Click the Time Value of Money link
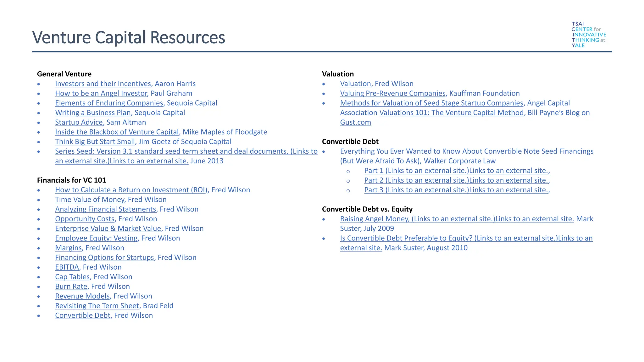644x362 pixels. (90, 200)
